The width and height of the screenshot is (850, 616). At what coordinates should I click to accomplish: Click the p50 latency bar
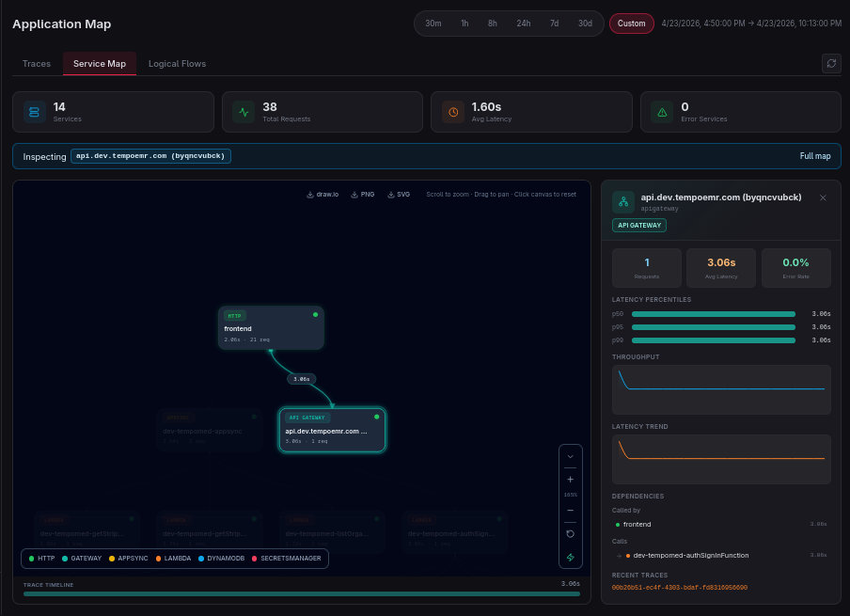714,314
